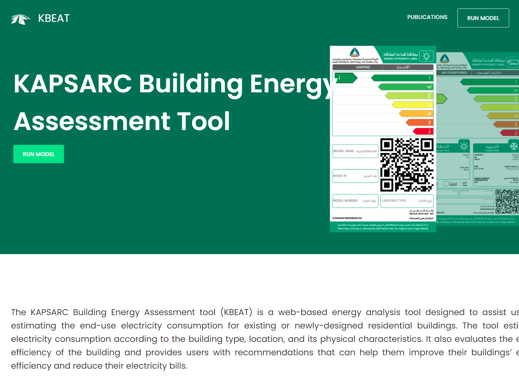Click the lighting energy efficiency label image
This screenshot has width=519, height=380.
(x=383, y=139)
